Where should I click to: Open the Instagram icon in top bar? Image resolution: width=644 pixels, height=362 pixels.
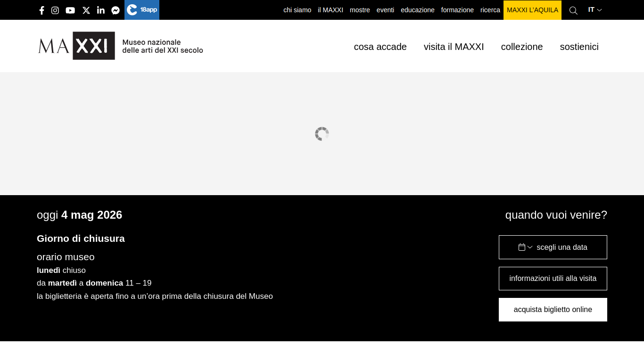tap(55, 10)
